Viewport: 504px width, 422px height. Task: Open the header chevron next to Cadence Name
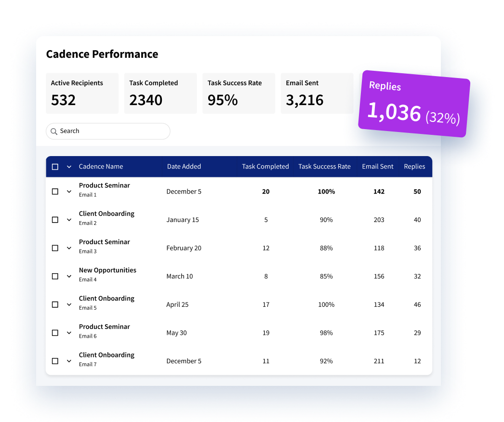[69, 167]
